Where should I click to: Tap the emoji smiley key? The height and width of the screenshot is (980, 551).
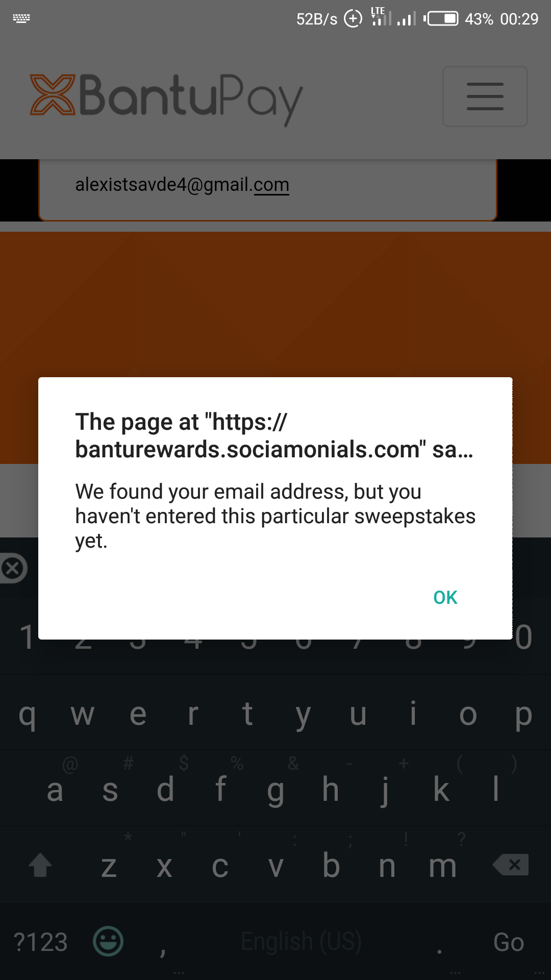click(108, 941)
